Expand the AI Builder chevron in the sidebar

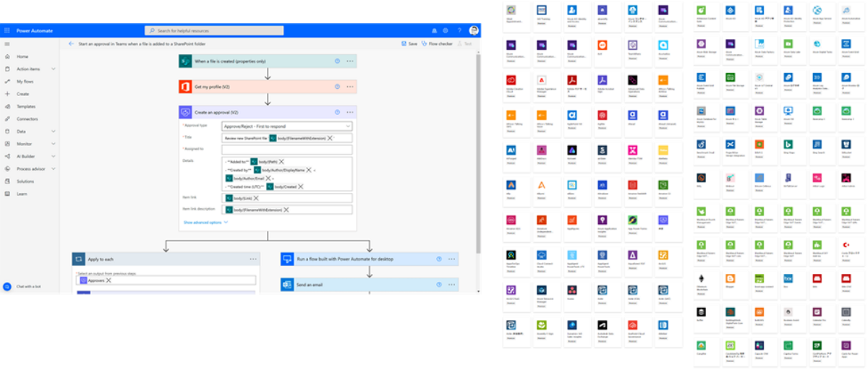[54, 156]
